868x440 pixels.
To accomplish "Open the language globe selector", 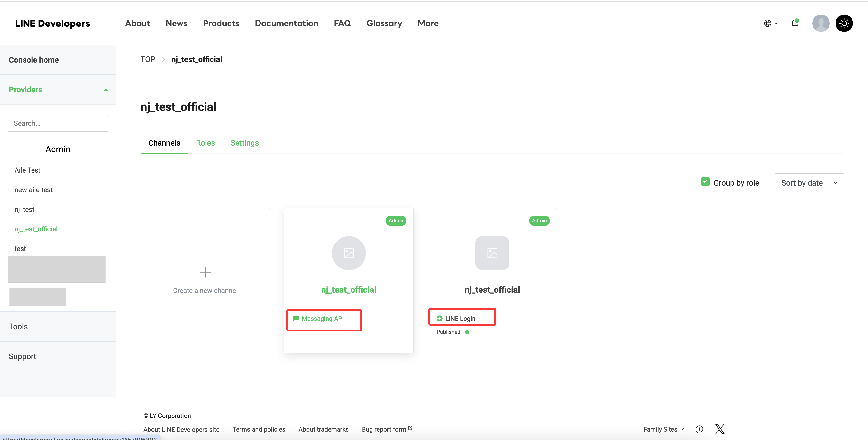I will pos(770,23).
